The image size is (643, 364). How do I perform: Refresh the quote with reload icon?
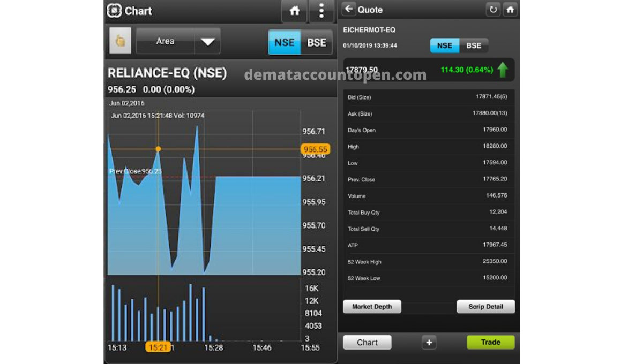[x=493, y=10]
